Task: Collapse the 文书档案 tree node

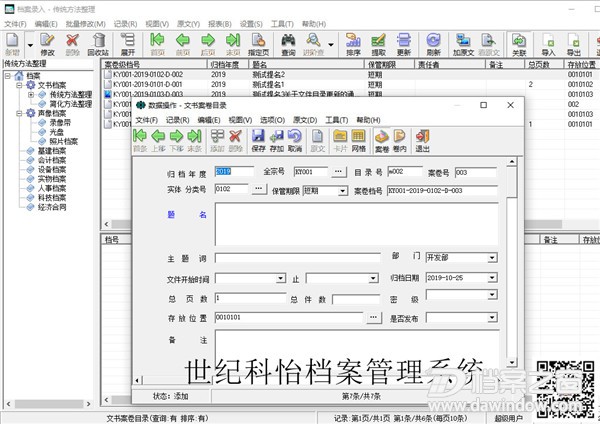Action: coord(18,86)
